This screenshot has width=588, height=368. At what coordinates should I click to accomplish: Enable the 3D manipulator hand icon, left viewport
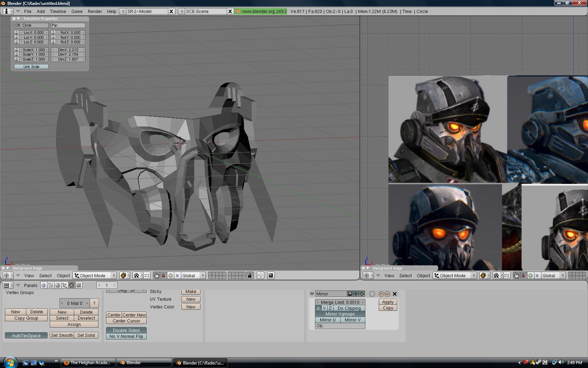tap(156, 275)
